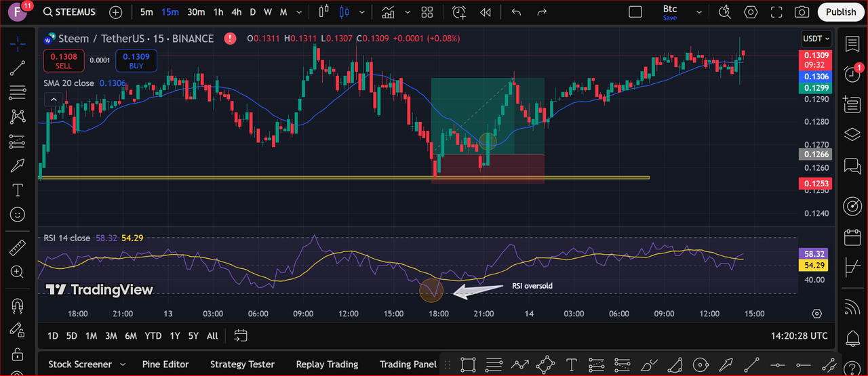Switch to the 4h timeframe
Viewport: 868px width, 376px height.
tap(237, 12)
